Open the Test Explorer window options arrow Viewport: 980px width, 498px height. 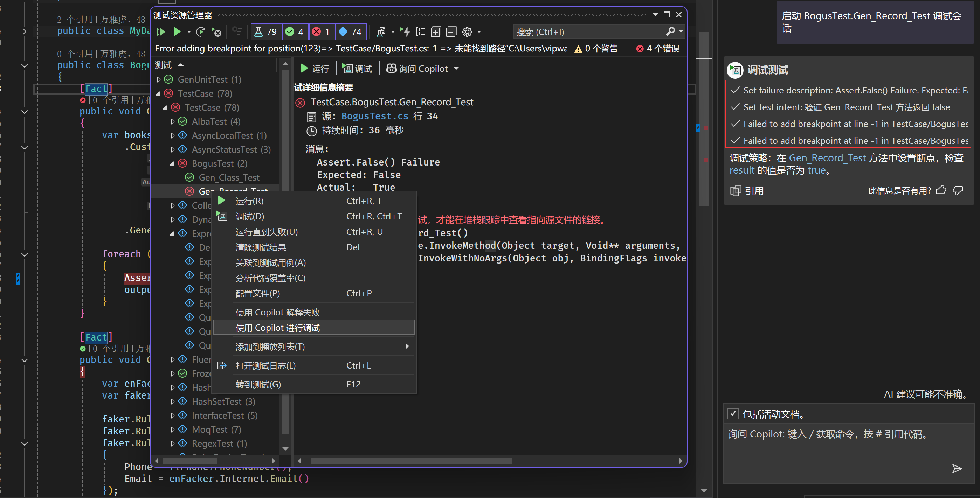[x=655, y=15]
